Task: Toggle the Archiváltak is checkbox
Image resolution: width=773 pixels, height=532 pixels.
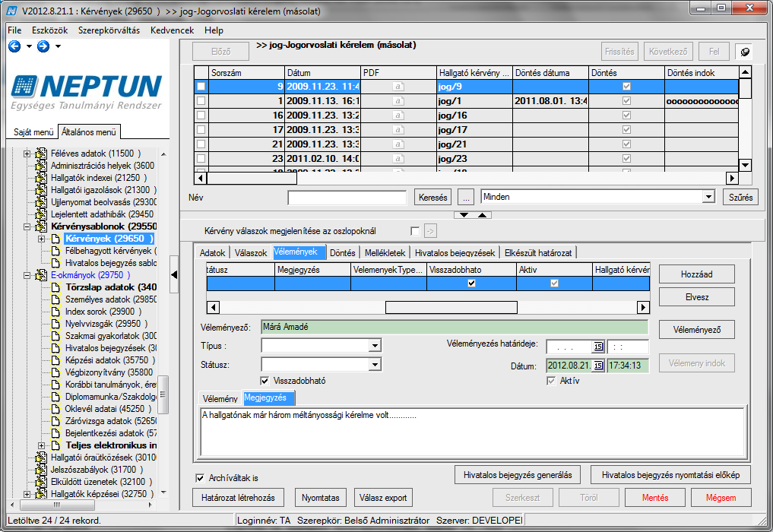Action: tap(200, 478)
